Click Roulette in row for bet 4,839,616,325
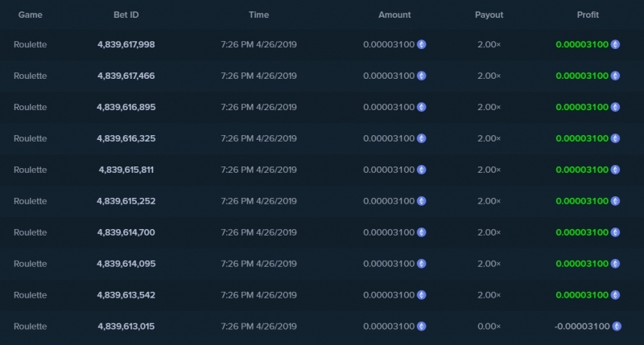Viewport: 644px width, 345px height. point(30,138)
